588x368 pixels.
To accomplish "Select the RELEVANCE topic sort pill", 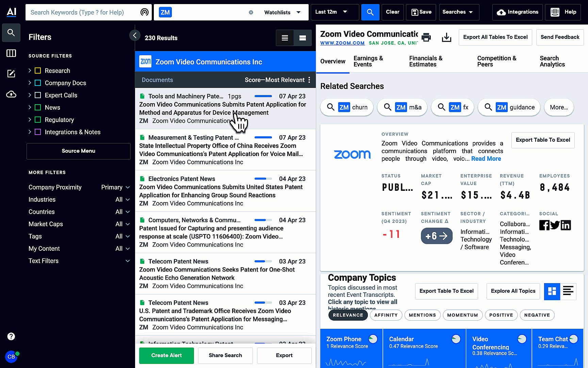I will pos(348,315).
